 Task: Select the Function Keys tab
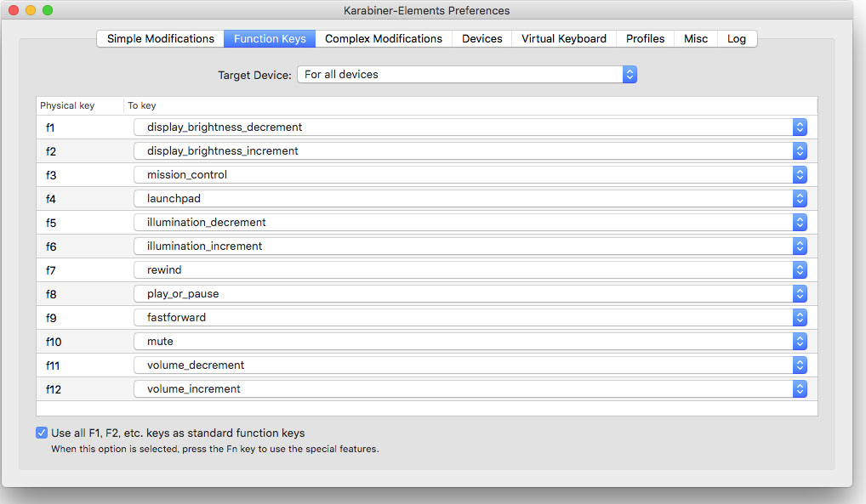point(270,38)
